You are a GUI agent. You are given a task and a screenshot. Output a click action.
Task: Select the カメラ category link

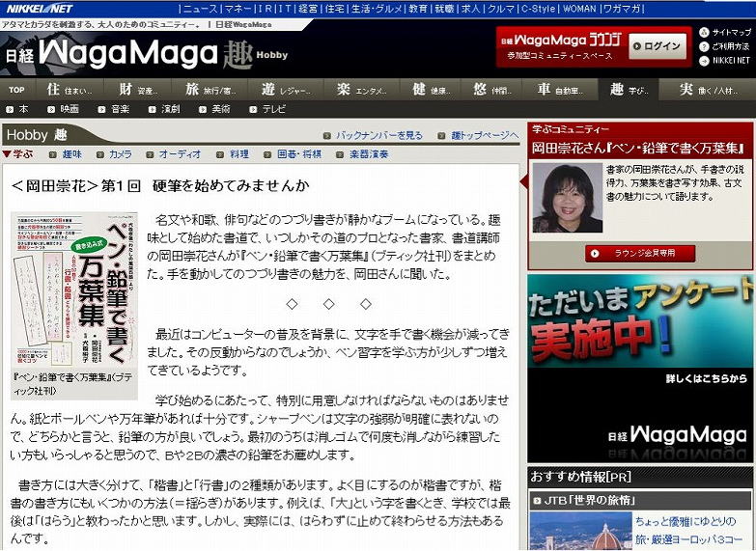pyautogui.click(x=121, y=154)
